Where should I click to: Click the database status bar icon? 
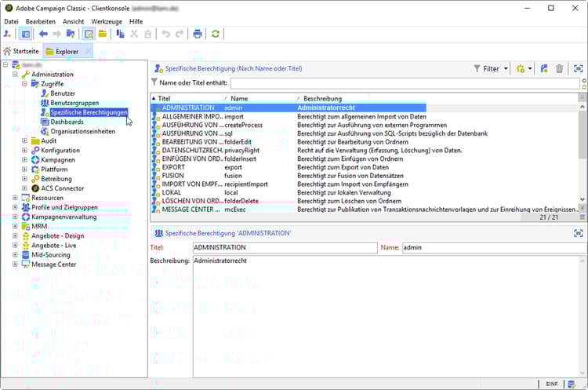[572, 384]
